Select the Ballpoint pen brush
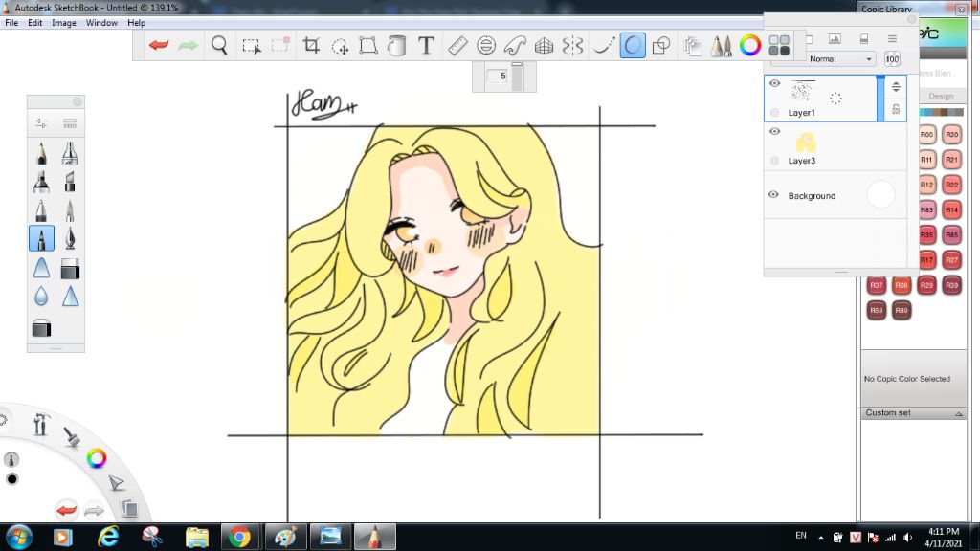980x551 pixels. (41, 210)
